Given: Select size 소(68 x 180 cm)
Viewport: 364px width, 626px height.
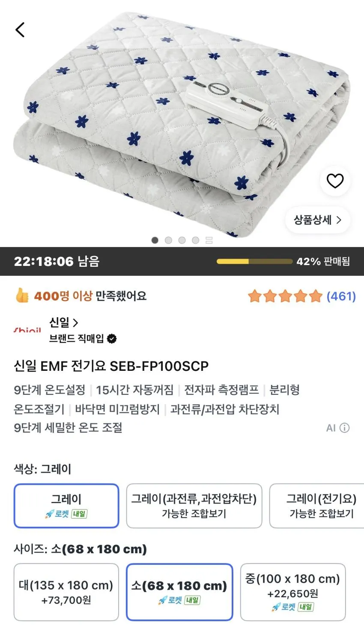Looking at the screenshot, I should pyautogui.click(x=179, y=592).
